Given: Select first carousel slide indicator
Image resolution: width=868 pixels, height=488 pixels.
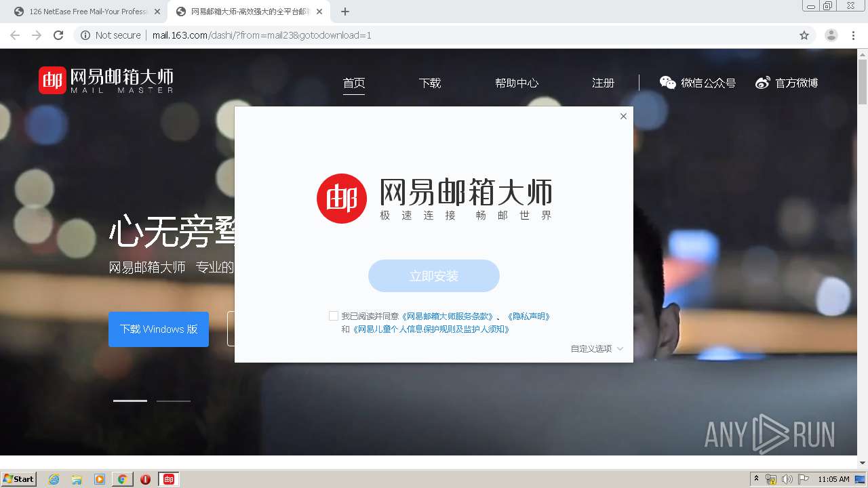Looking at the screenshot, I should (x=130, y=401).
